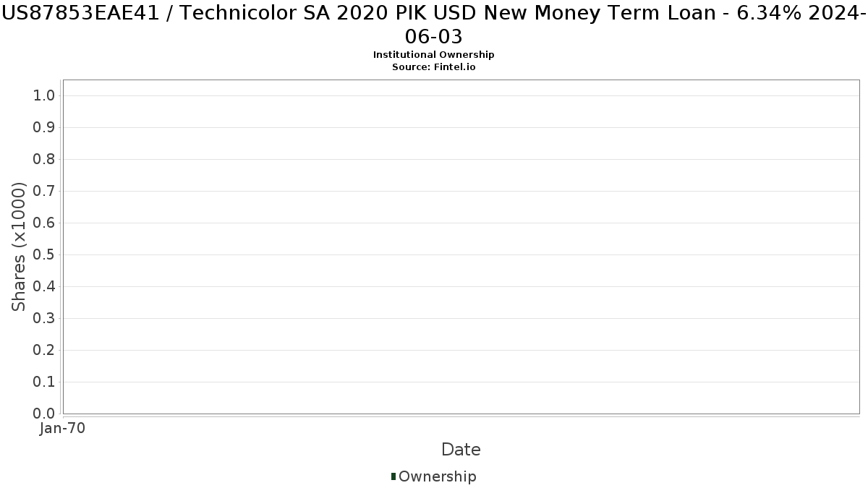The image size is (868, 488).
Task: Click the green Ownership legend swatch
Action: point(393,476)
